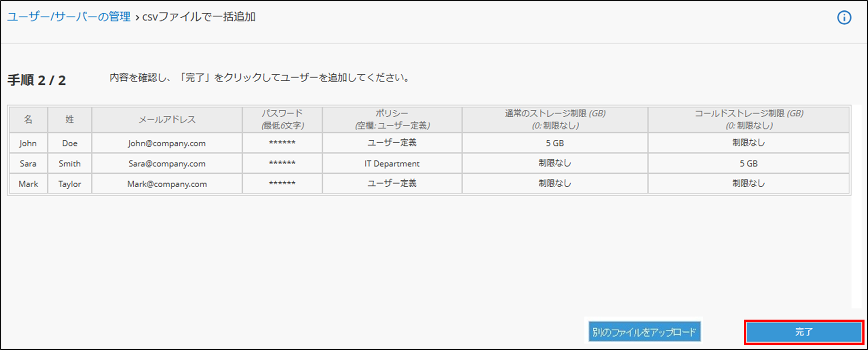Open the information icon at top right

(x=844, y=17)
